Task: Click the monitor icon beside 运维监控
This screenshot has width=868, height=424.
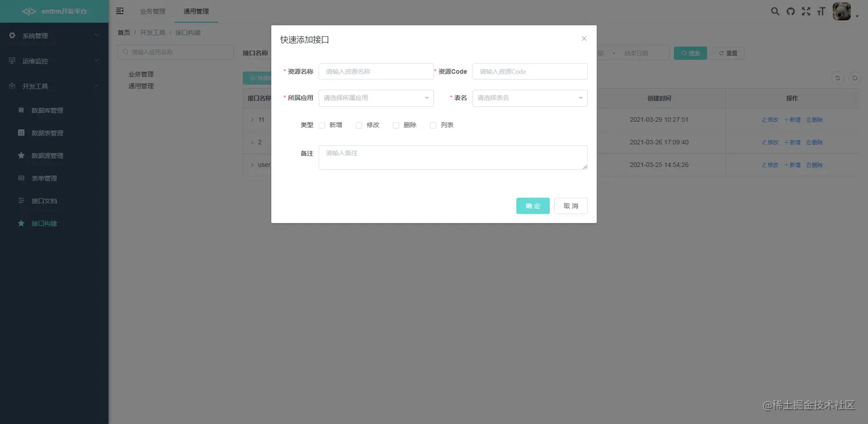Action: [13, 60]
